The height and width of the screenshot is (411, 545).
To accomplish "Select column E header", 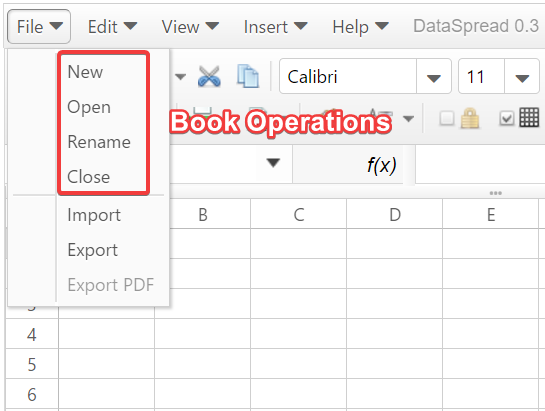I will [x=490, y=214].
